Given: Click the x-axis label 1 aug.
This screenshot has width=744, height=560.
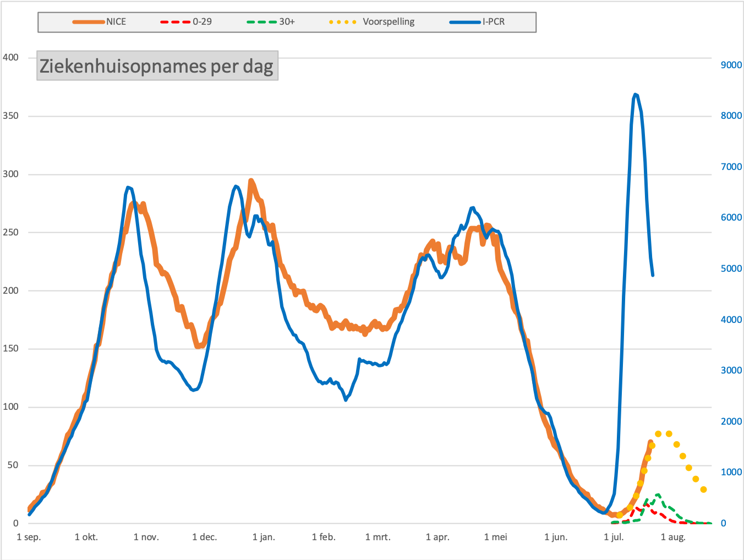Looking at the screenshot, I should coord(673,537).
